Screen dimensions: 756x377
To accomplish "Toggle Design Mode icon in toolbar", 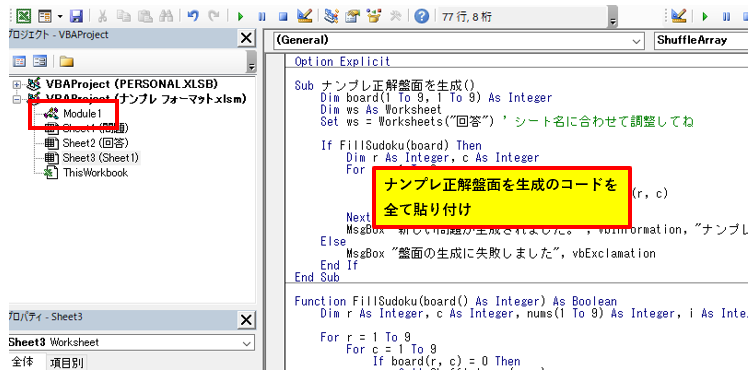I will click(x=305, y=16).
